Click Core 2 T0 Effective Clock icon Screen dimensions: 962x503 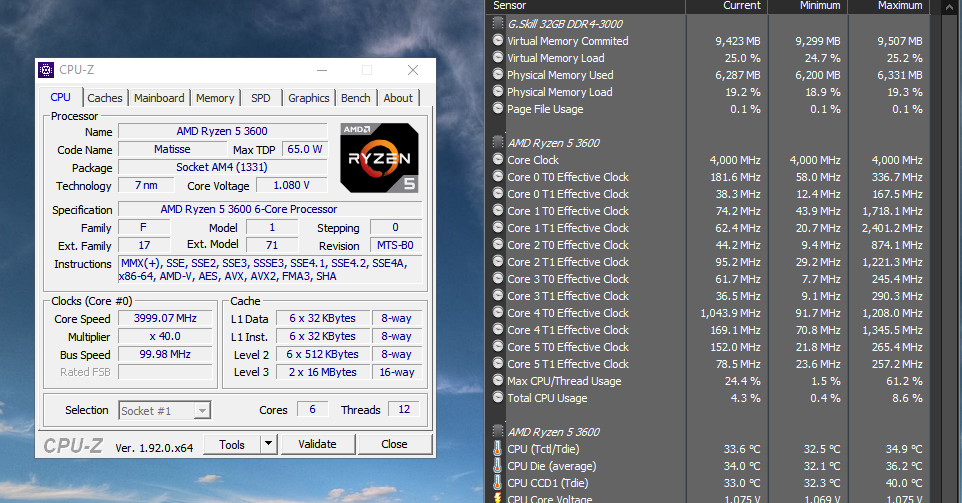pos(498,244)
